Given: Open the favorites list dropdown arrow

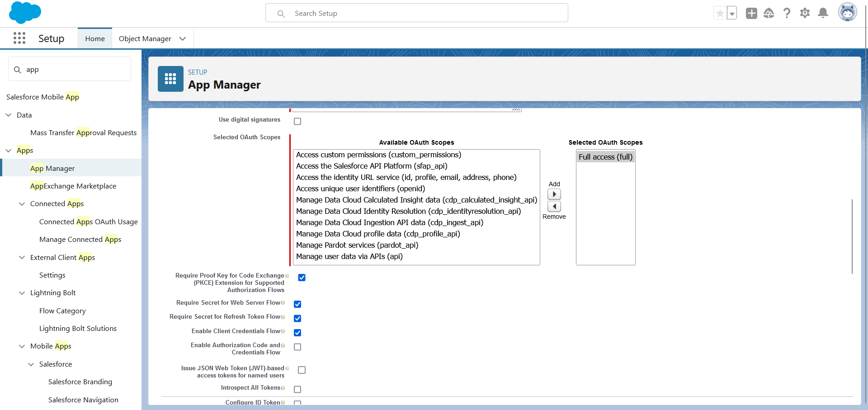Looking at the screenshot, I should click(x=732, y=14).
